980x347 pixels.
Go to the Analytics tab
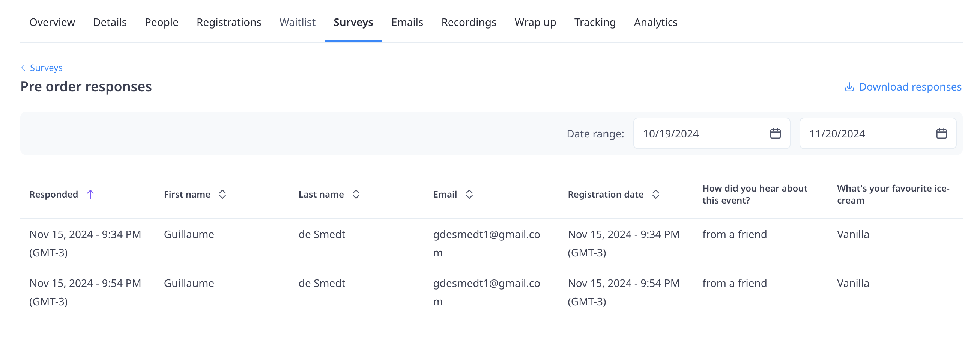coord(655,22)
